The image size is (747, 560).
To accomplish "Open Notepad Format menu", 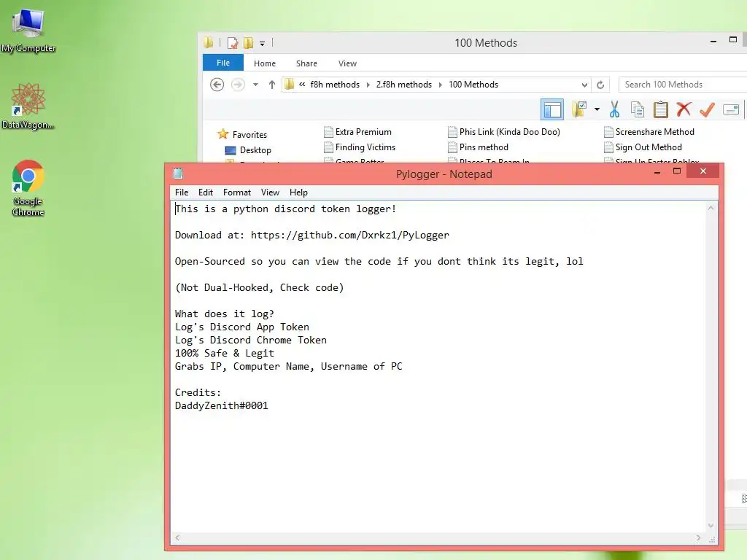I will (237, 192).
